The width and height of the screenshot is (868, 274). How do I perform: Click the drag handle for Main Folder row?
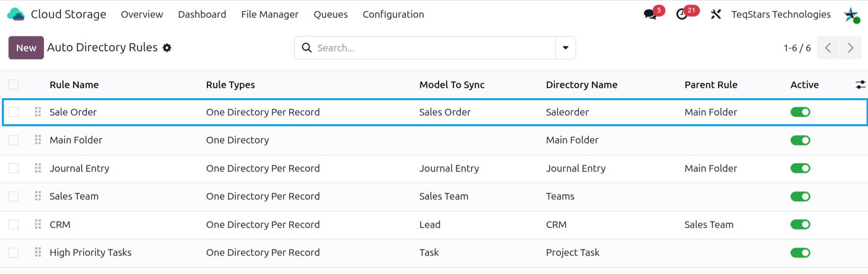point(38,140)
